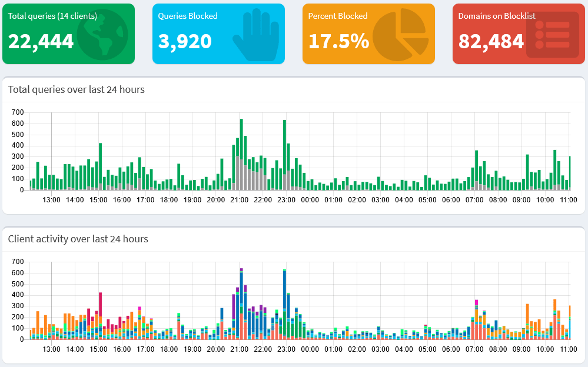
Task: Toggle the 23:00 spike bar in Total queries chart
Action: point(285,153)
